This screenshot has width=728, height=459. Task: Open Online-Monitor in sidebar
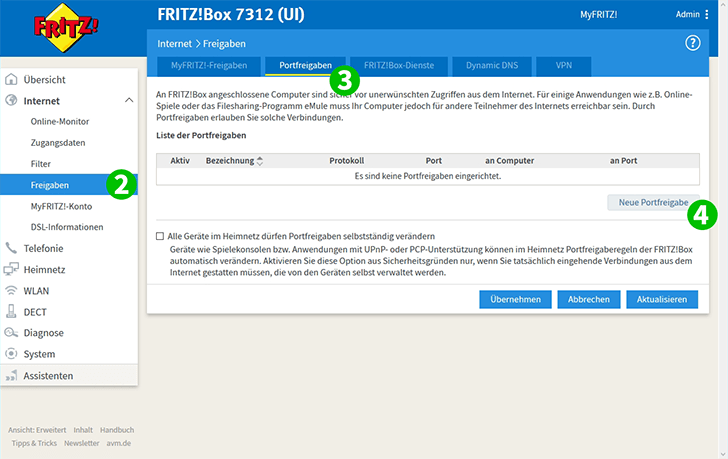60,122
